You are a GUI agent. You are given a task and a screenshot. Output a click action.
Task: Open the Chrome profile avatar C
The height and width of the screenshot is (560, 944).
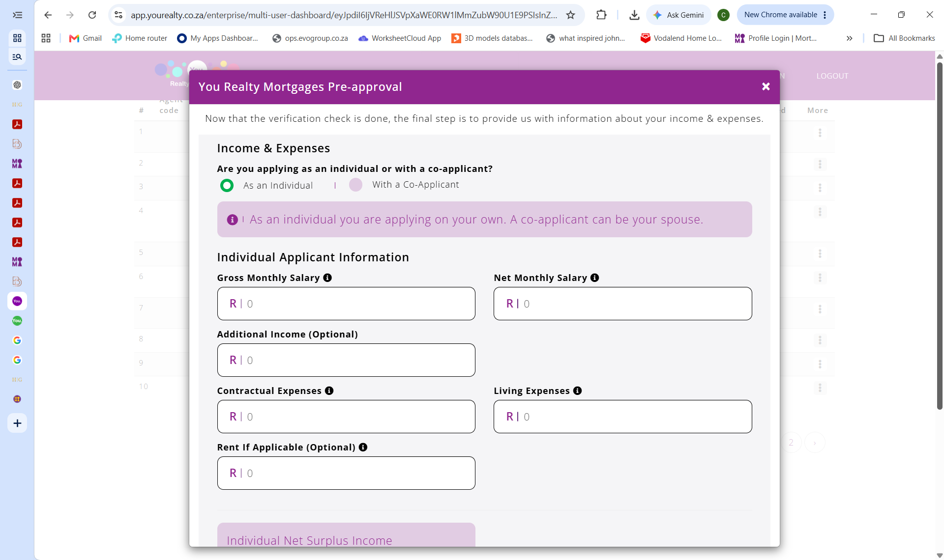[x=723, y=15]
